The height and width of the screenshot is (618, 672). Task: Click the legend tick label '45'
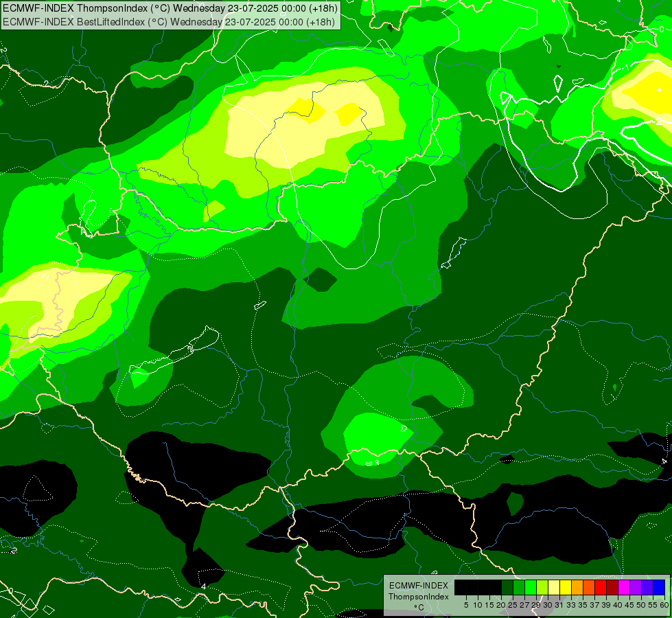(629, 605)
